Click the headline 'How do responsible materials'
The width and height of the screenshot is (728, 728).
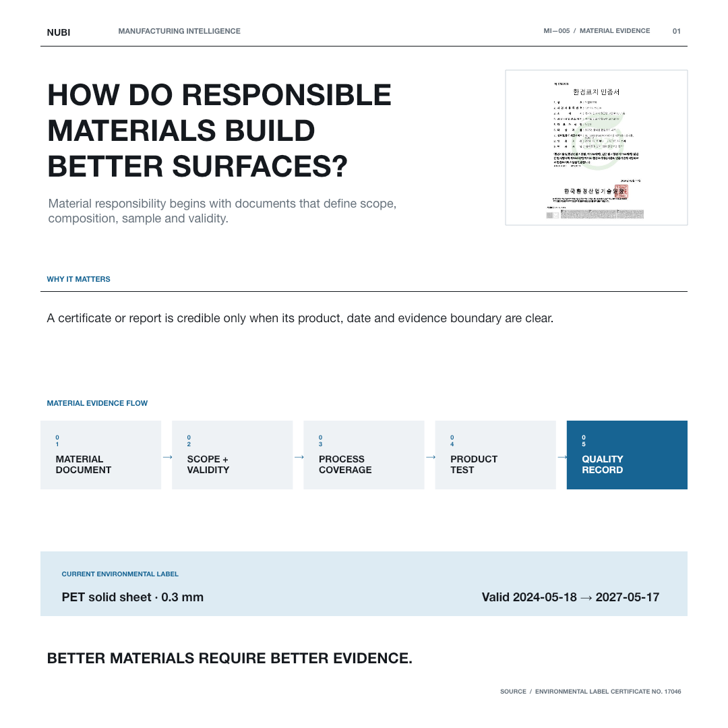point(220,131)
